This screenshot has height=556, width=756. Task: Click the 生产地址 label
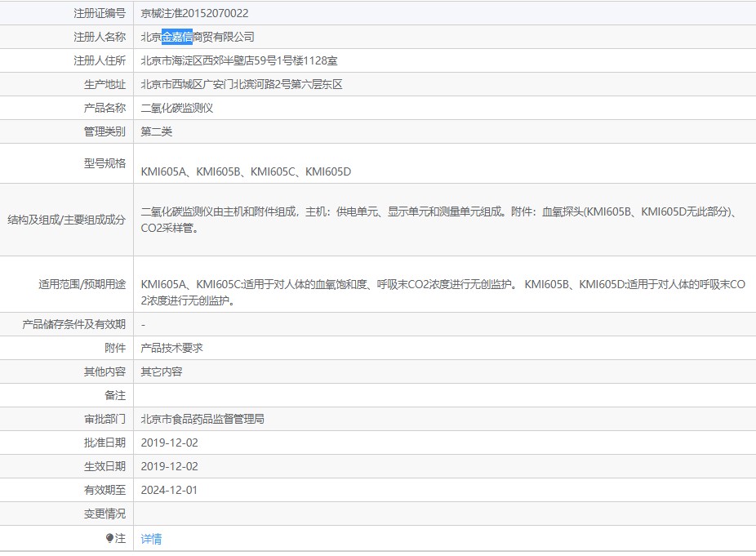[x=105, y=84]
